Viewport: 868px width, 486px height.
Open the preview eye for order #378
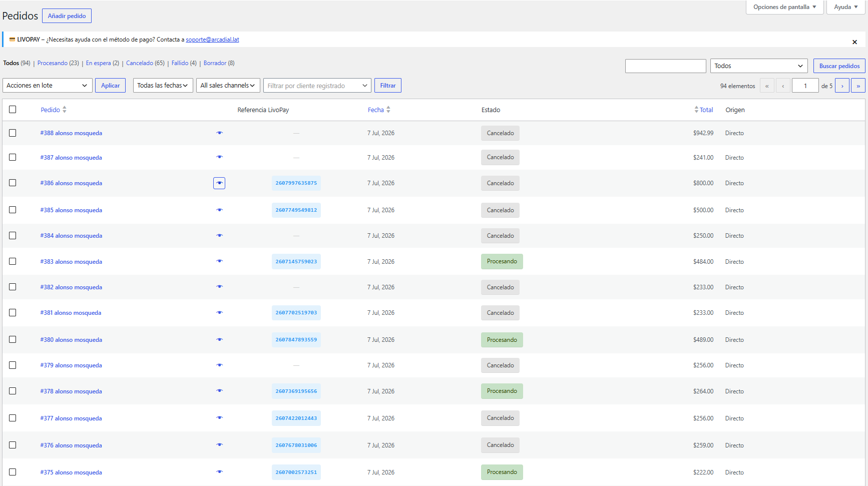(x=219, y=391)
